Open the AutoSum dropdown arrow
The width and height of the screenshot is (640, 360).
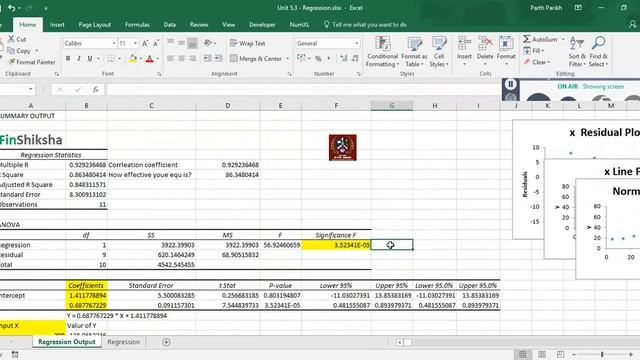(x=563, y=39)
